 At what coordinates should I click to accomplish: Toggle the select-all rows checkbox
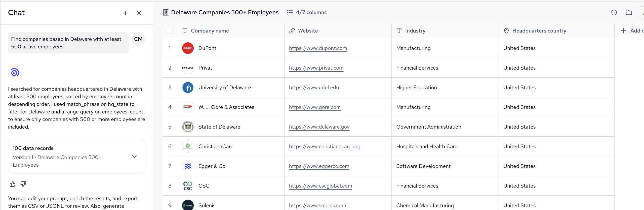point(170,31)
